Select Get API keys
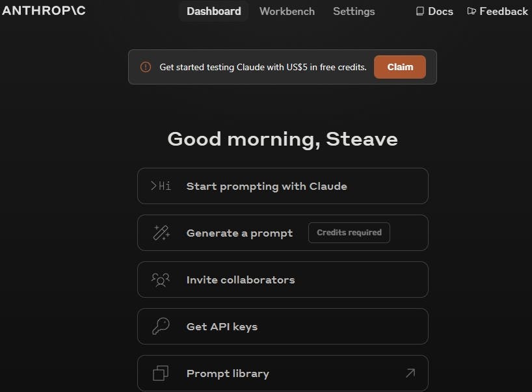 (283, 326)
